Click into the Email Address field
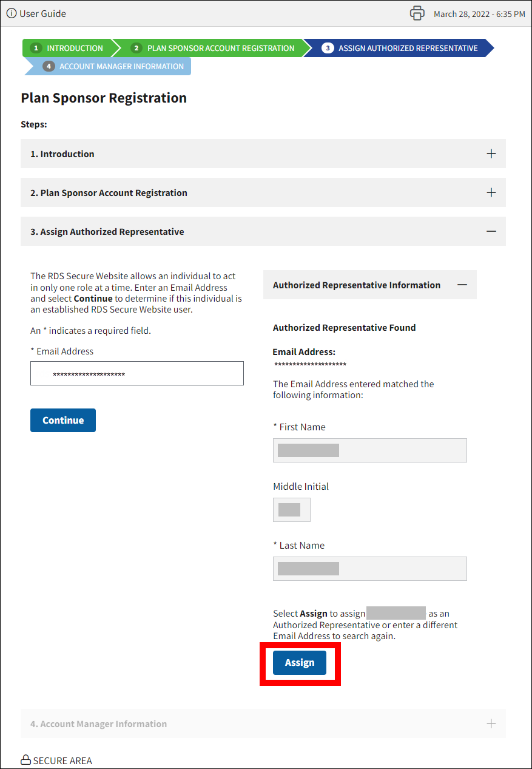Viewport: 532px width, 769px height. [x=137, y=373]
